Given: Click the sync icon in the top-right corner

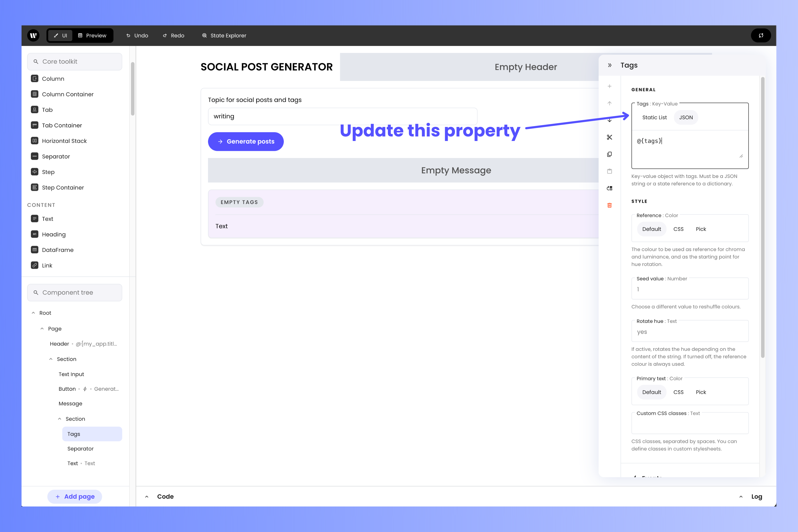Looking at the screenshot, I should point(761,35).
